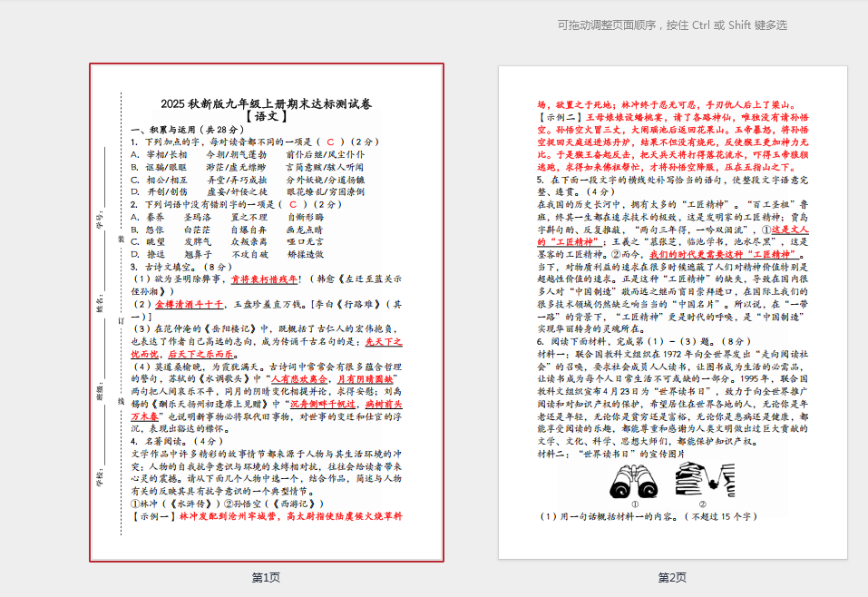Click the book stack illustration labeled ②
The image size is (868, 597).
[703, 480]
